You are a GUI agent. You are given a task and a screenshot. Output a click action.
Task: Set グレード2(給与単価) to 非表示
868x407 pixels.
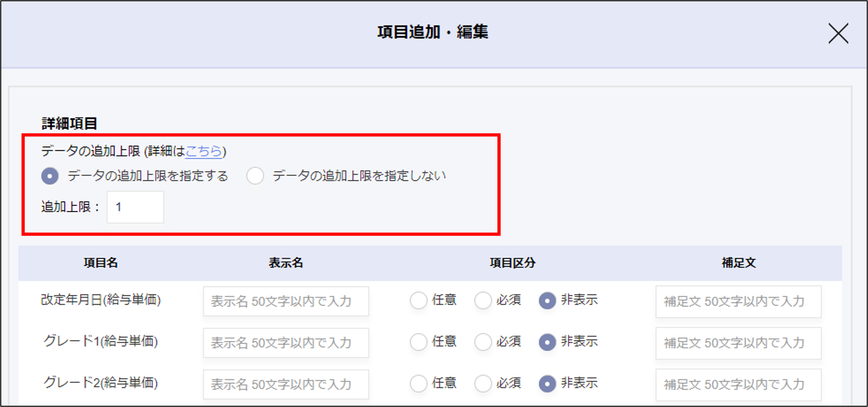547,384
